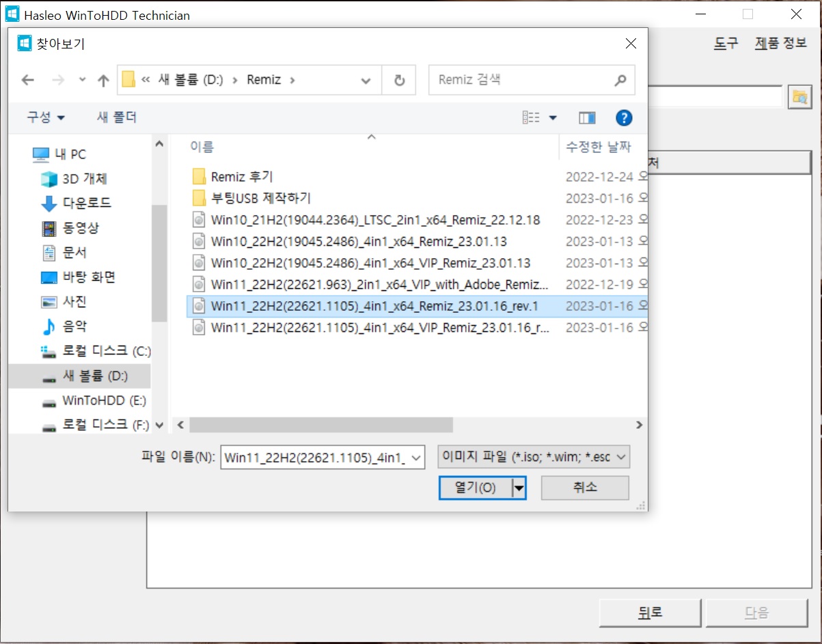This screenshot has width=822, height=644.
Task: Open the view options dropdown arrow
Action: click(553, 117)
